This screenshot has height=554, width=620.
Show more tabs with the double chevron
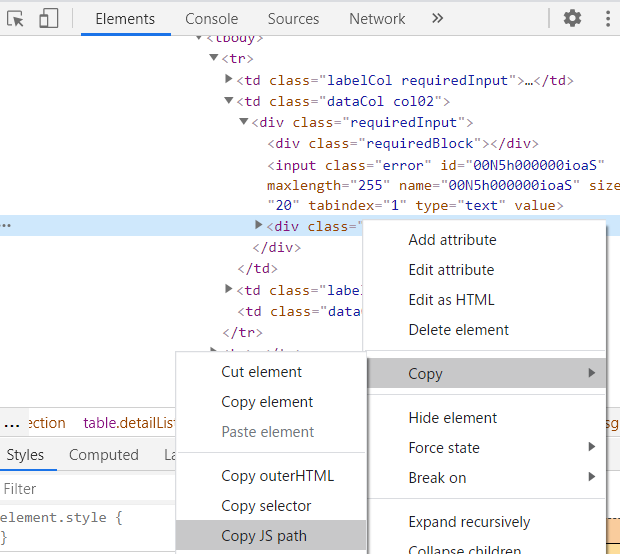point(437,18)
